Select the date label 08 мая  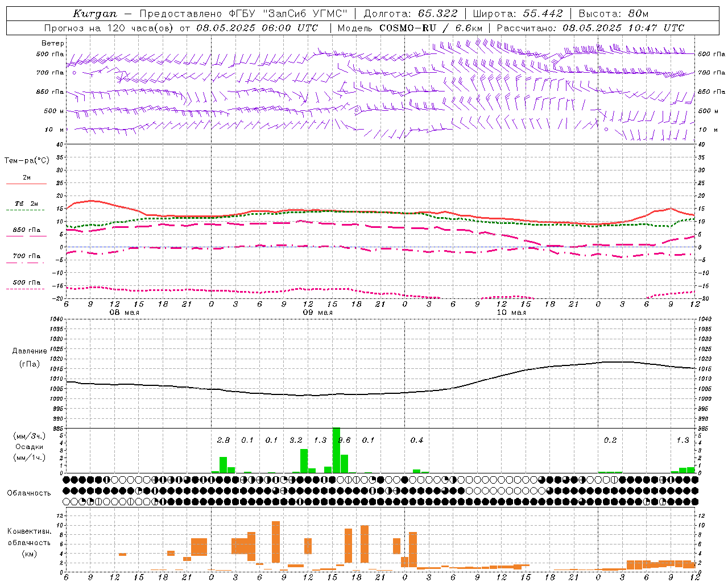(124, 313)
